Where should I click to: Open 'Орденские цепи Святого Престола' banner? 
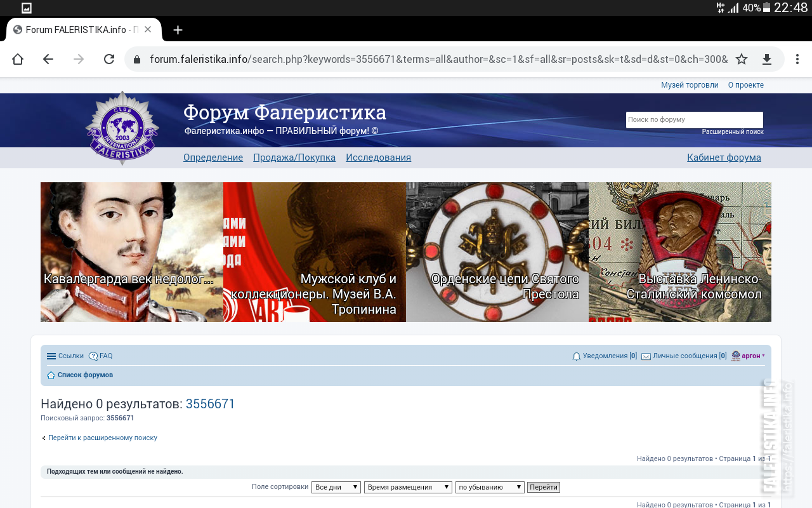497,252
